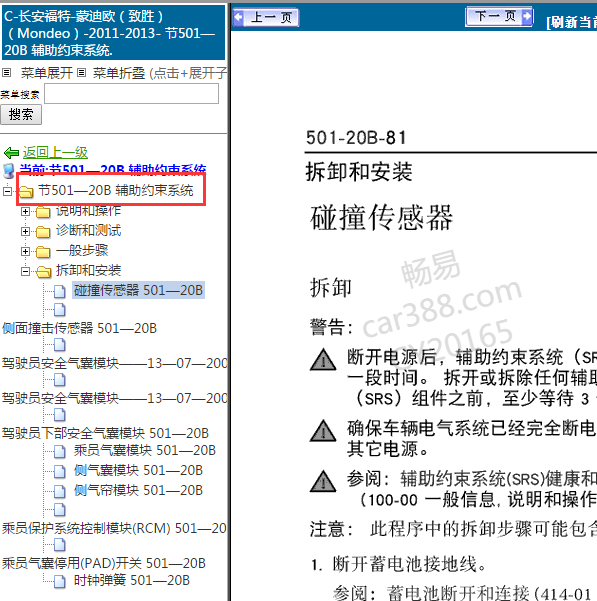Viewport: 597px width, 601px height.
Task: Click the page icon above 乘员气囊停用(PAD)开关
Action: point(59,545)
